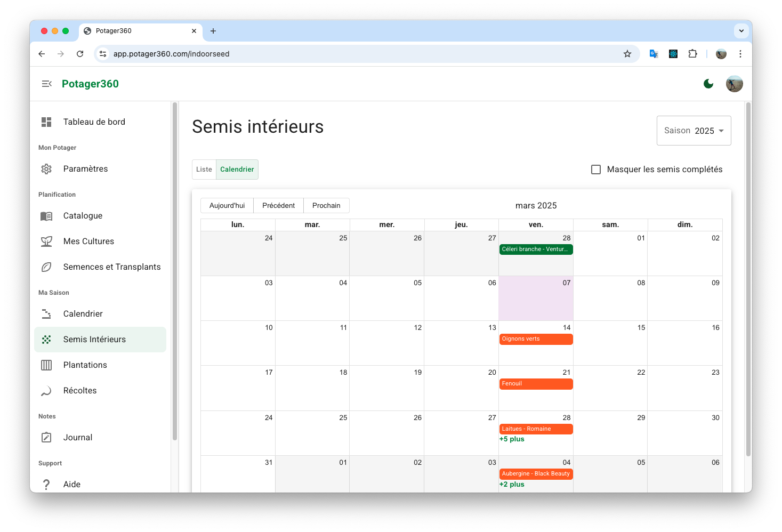Open the Tableau de bord dashboard icon
Screen dimensions: 782x532
pos(46,122)
